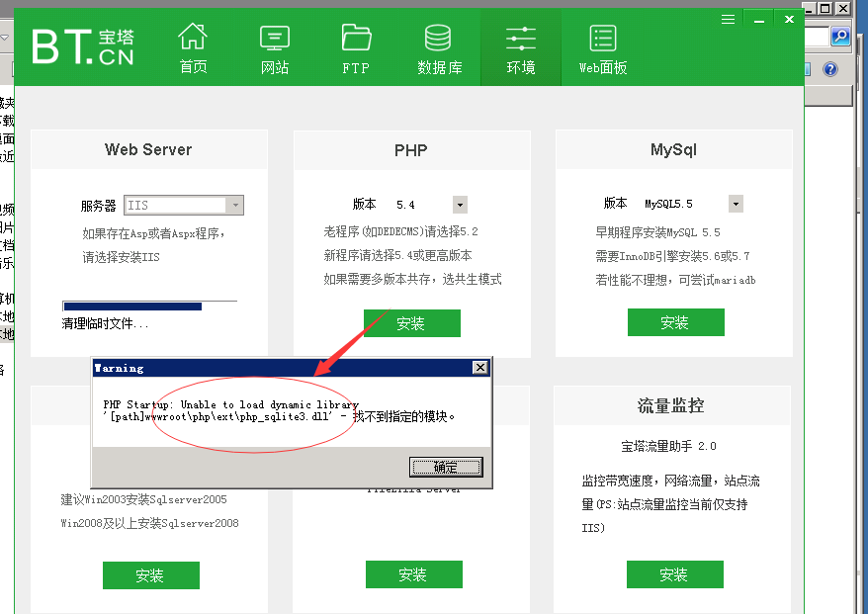This screenshot has height=614, width=868.
Task: Go to the 网站 websites section
Action: pos(275,48)
